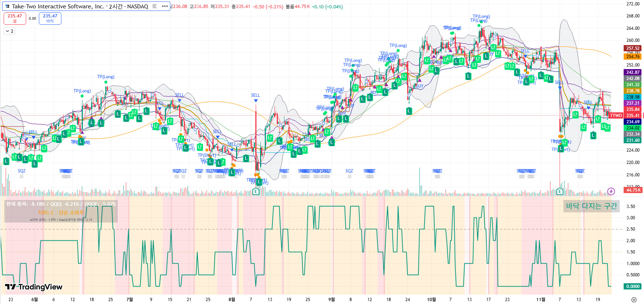Select the dark blue 234.69 price axis label
Viewport: 644px width, 304px height.
(x=633, y=122)
